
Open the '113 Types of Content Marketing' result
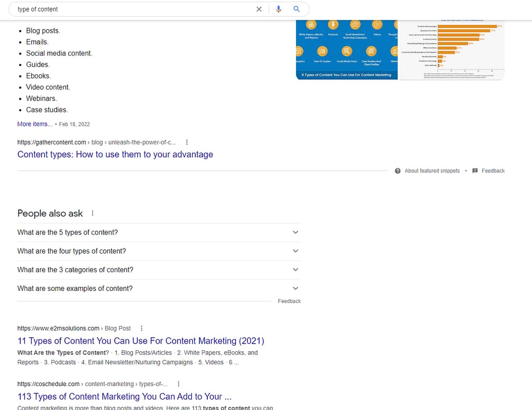click(125, 396)
